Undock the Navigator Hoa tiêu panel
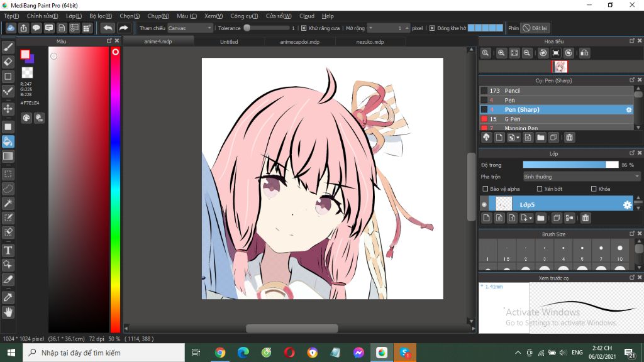Viewport: 644px width, 362px height. point(631,41)
